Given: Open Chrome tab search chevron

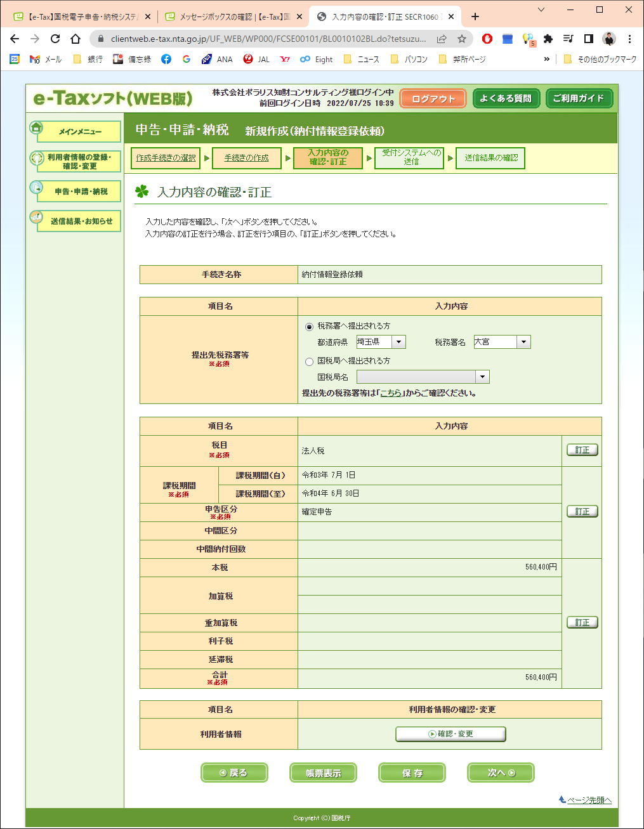Looking at the screenshot, I should pyautogui.click(x=541, y=10).
